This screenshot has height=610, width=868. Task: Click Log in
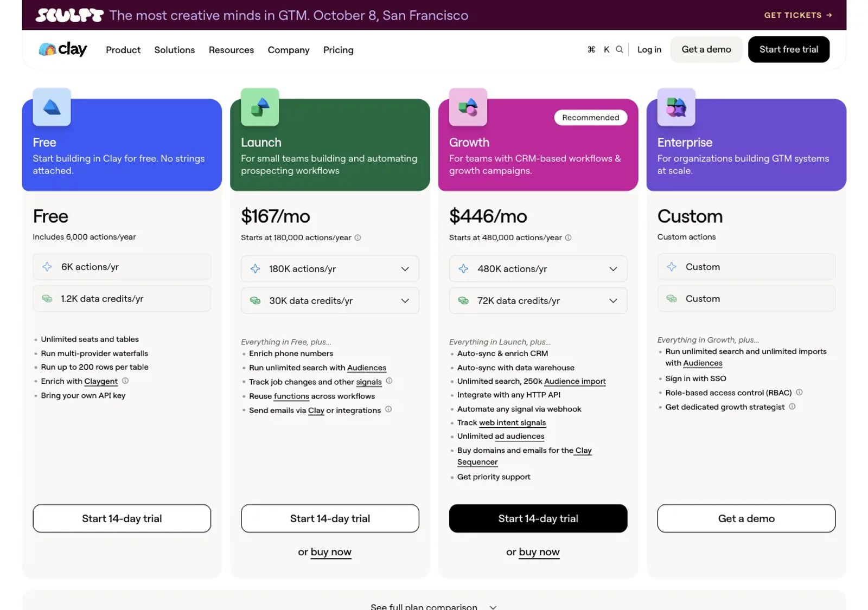[649, 49]
